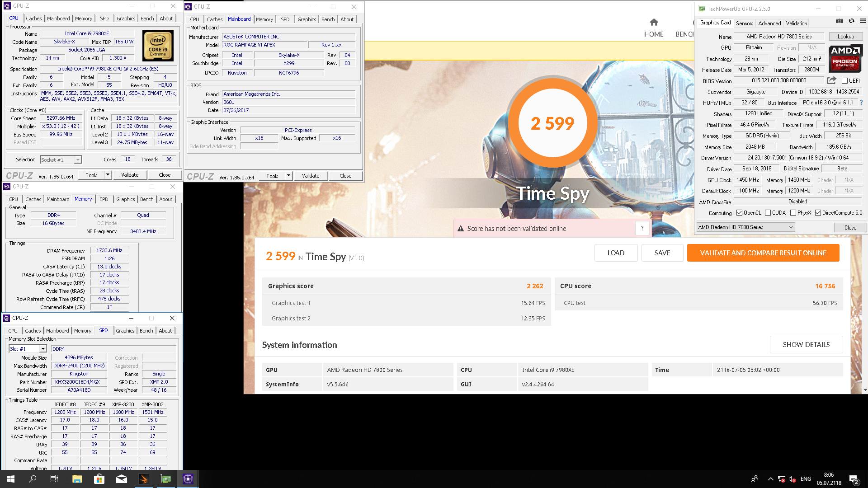Image resolution: width=868 pixels, height=488 pixels.
Task: Take a GPU-Z screenshot with camera icon
Action: [840, 21]
